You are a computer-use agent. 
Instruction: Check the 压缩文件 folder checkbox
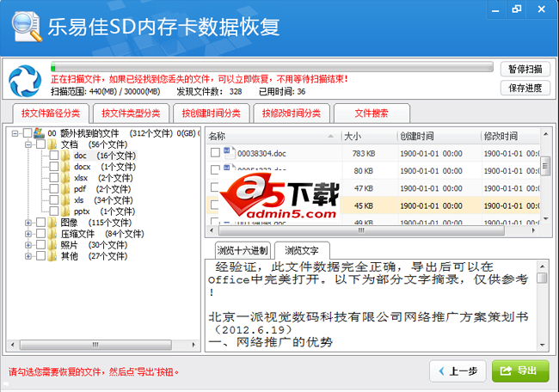tap(41, 234)
